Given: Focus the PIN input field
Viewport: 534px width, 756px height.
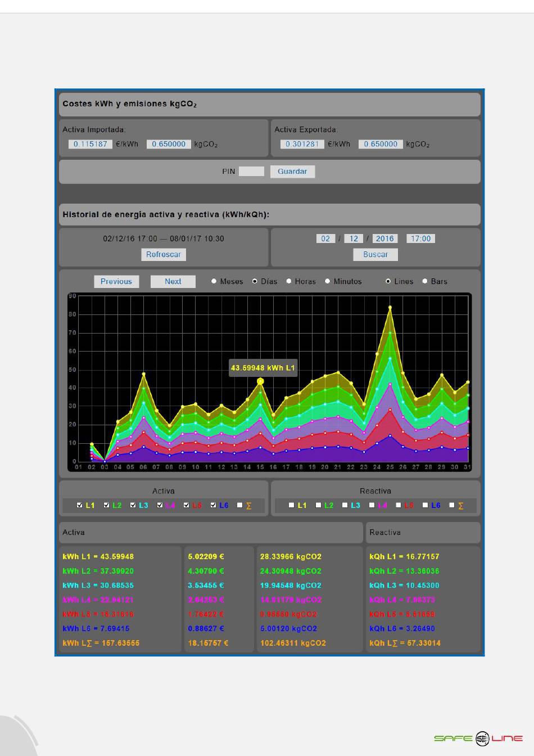Looking at the screenshot, I should (251, 172).
